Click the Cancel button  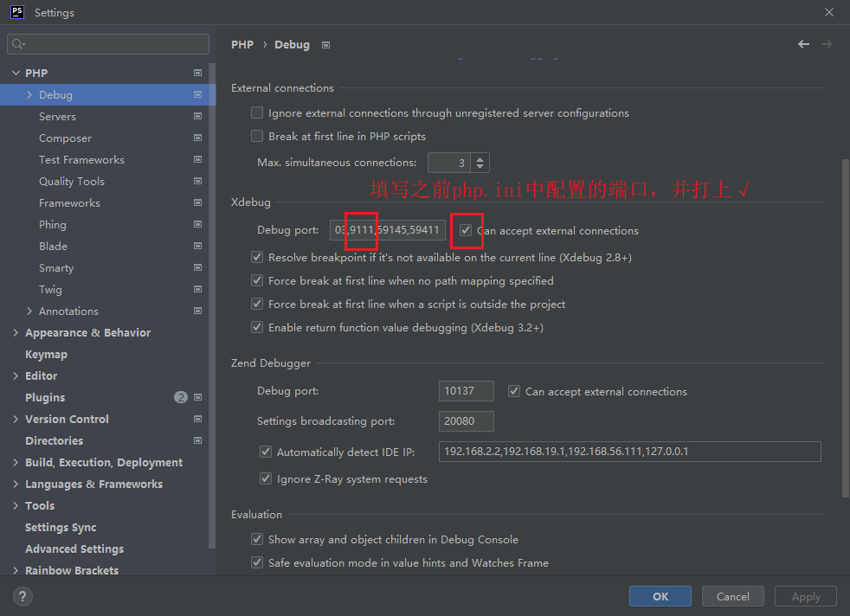pyautogui.click(x=733, y=596)
